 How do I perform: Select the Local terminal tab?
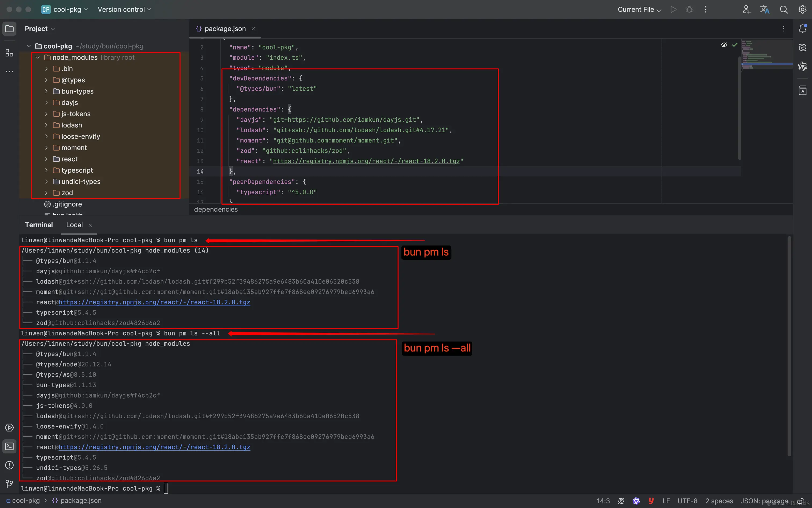pyautogui.click(x=74, y=225)
